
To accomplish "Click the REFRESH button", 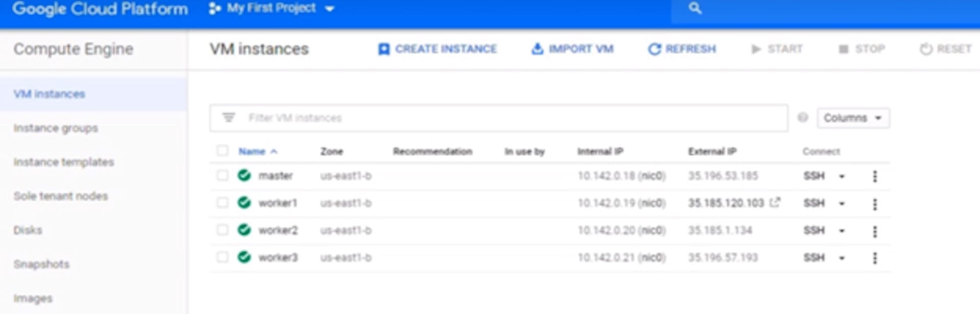I will tap(682, 49).
